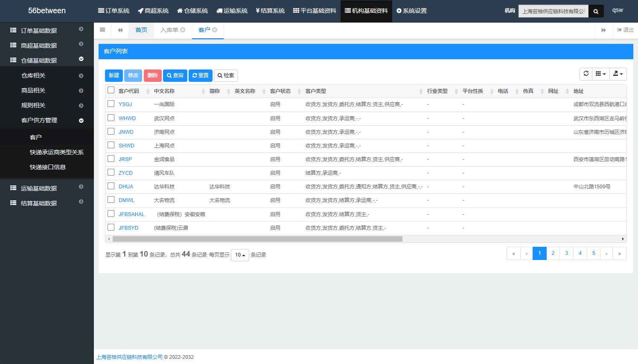Click the 机构 organization input field
The height and width of the screenshot is (364, 638).
click(554, 12)
